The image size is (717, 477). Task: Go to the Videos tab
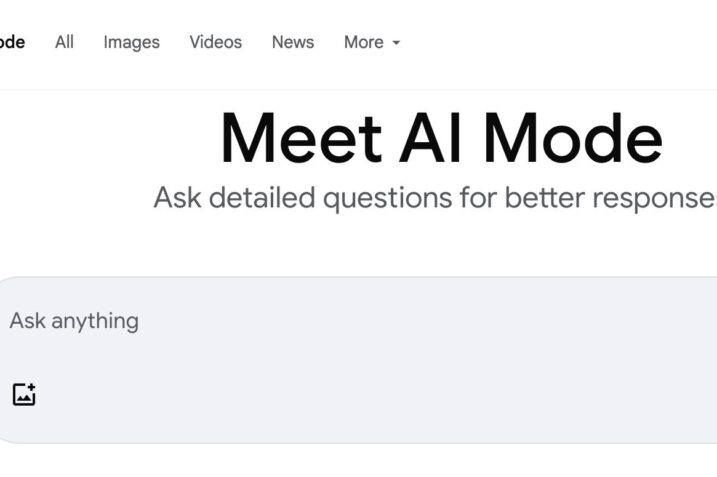pyautogui.click(x=215, y=42)
